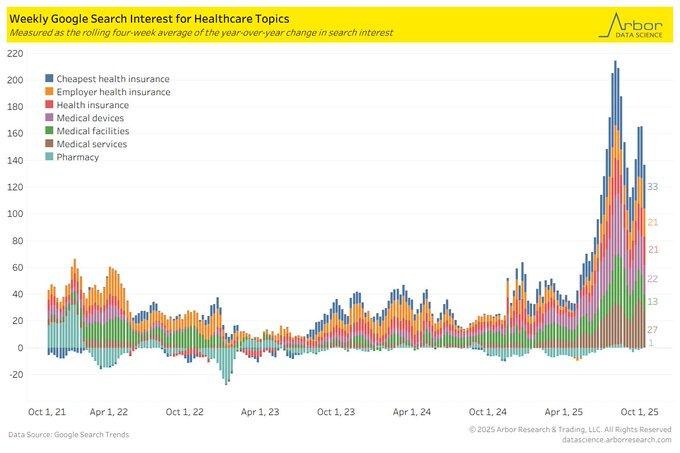Click the Data Source: Google Search Trends text

tap(69, 434)
